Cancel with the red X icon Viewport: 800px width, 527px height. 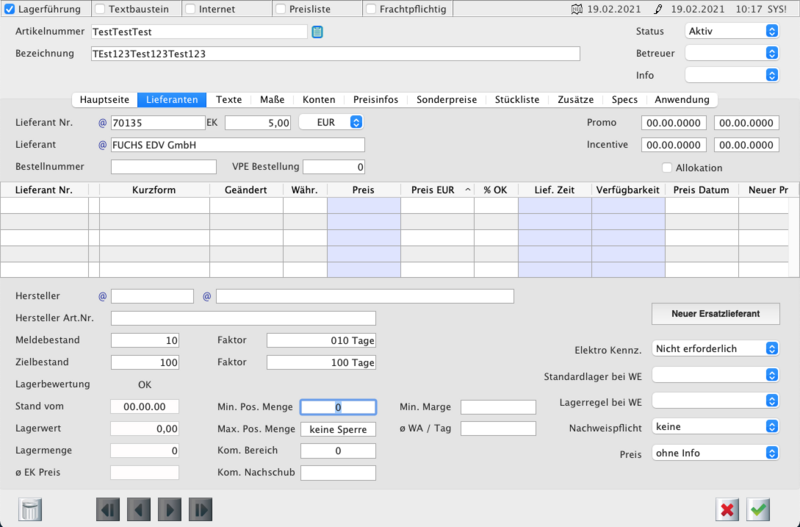click(728, 509)
